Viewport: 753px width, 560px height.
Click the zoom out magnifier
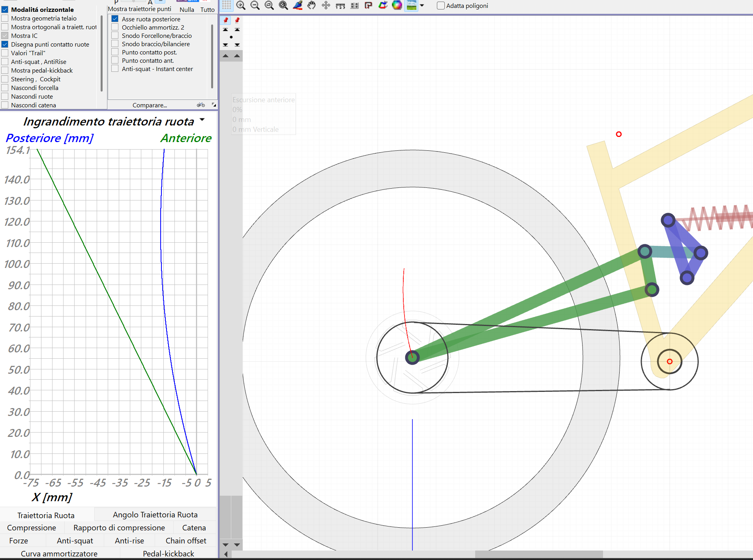(255, 5)
